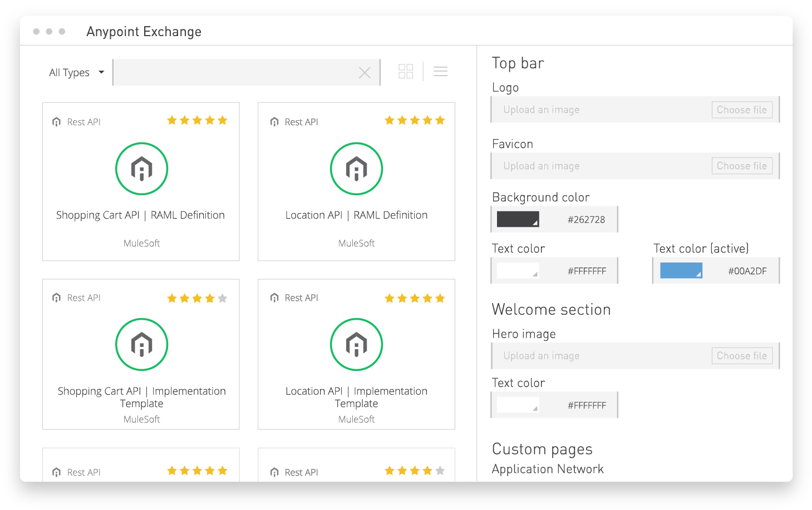This screenshot has height=510, width=812.
Task: Click the Location API RAML Definition circular logo
Action: (356, 169)
